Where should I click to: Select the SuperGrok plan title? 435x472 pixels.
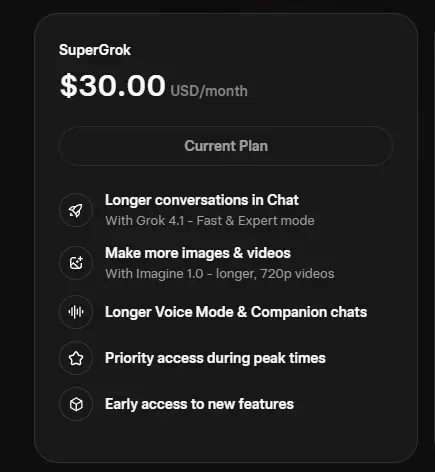95,50
